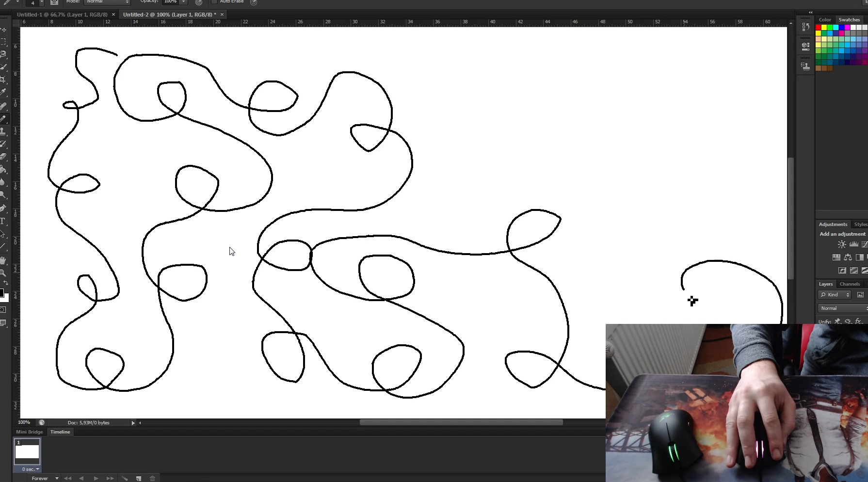Add a Black & White adjustment
The image size is (868, 482).
click(x=859, y=257)
